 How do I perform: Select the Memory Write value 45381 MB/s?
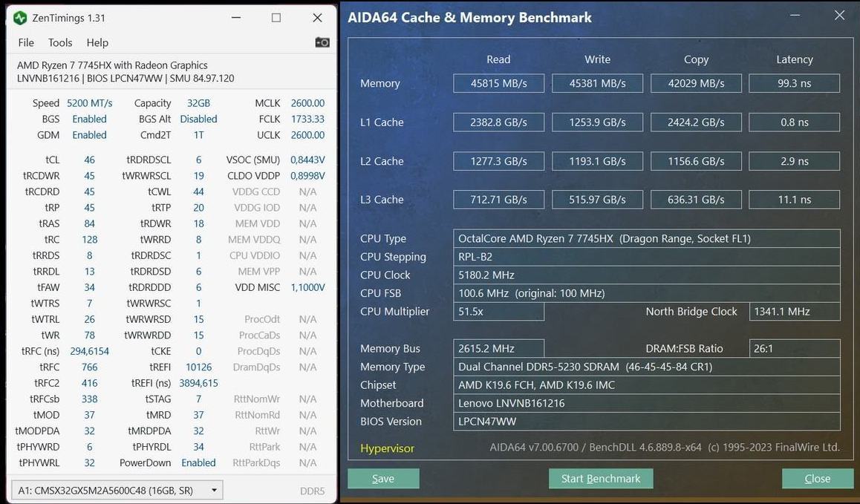(597, 83)
